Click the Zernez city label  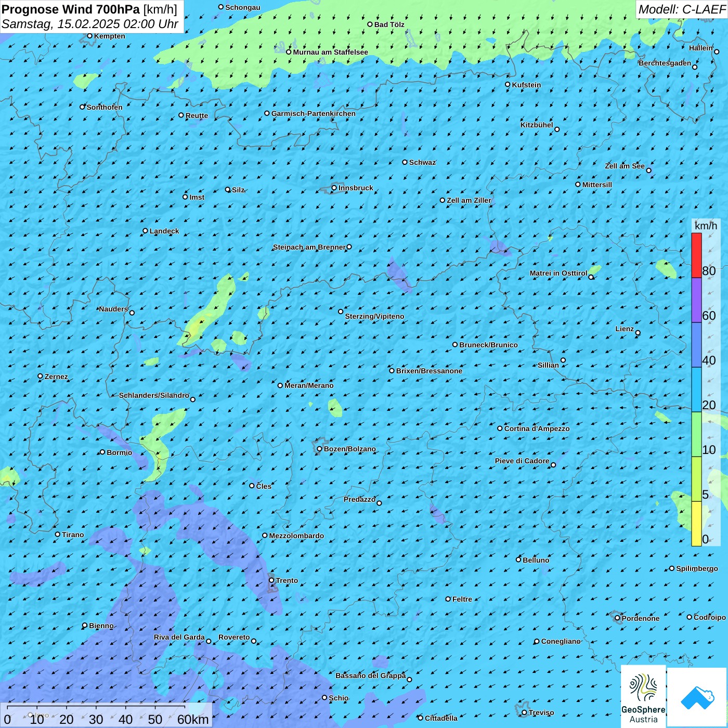(56, 376)
